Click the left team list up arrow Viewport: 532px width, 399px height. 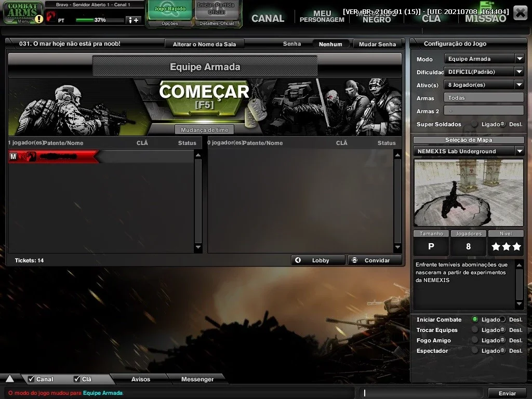(x=198, y=155)
